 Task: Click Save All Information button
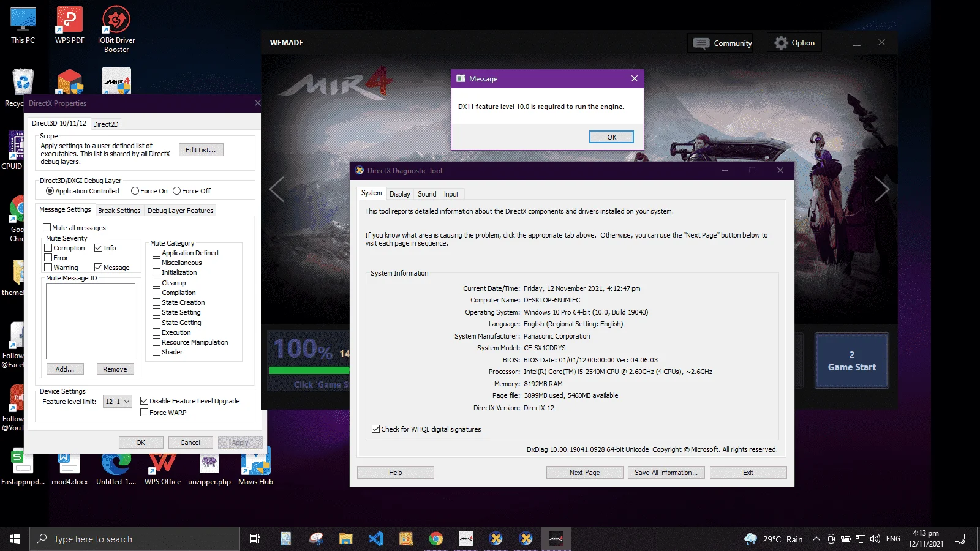666,473
